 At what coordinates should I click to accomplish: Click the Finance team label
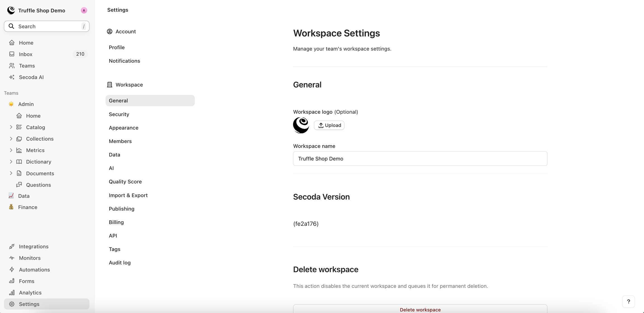tap(28, 207)
